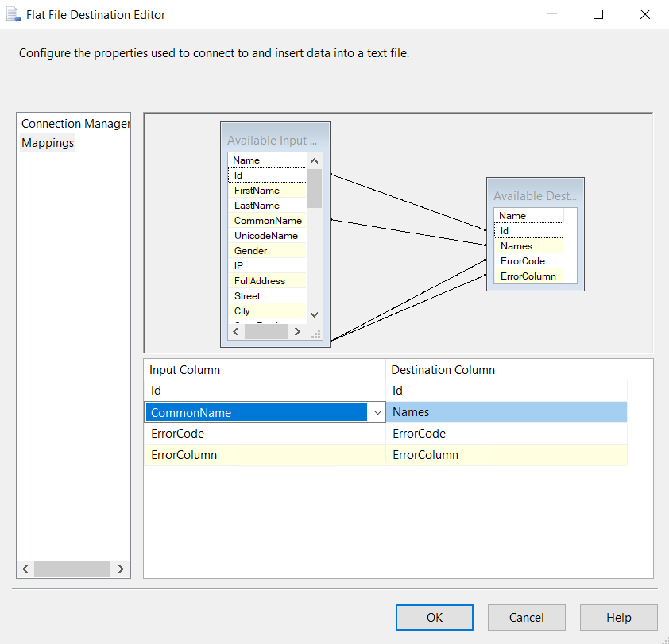669x644 pixels.
Task: Select Gender in available input columns
Action: (250, 251)
